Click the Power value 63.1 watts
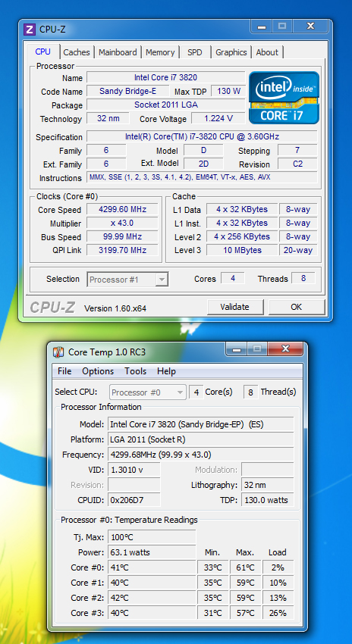Viewport: 352px width, 644px height. pos(152,552)
